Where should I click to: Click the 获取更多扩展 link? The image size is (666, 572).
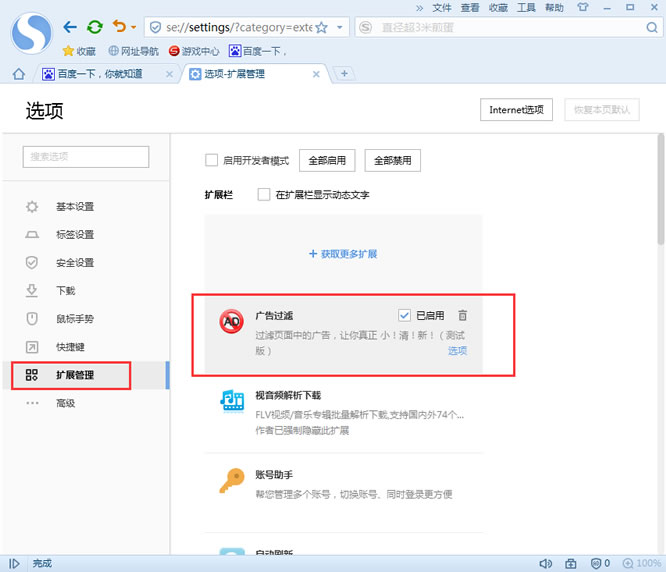coord(343,254)
